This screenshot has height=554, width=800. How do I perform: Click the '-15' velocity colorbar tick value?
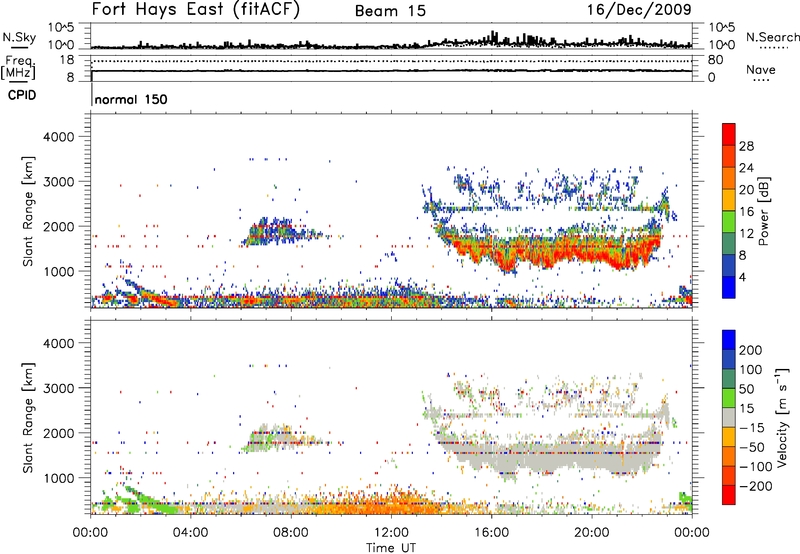(752, 428)
